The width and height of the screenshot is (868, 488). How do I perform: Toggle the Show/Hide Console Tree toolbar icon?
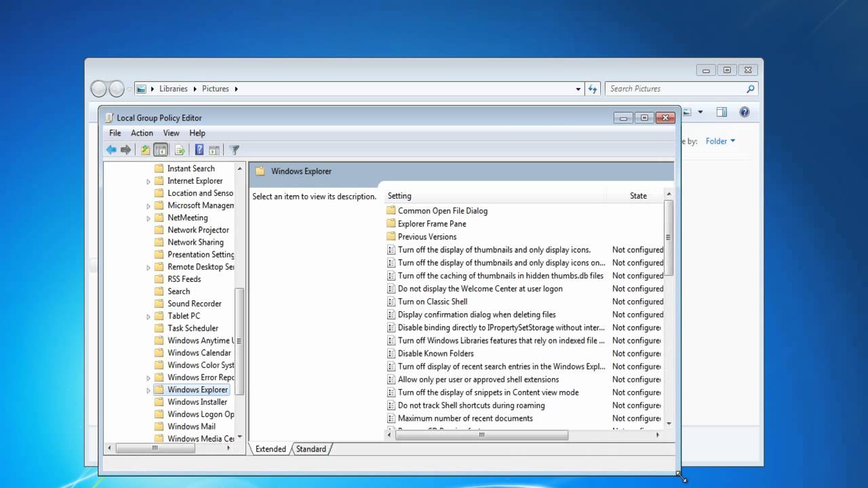click(161, 150)
